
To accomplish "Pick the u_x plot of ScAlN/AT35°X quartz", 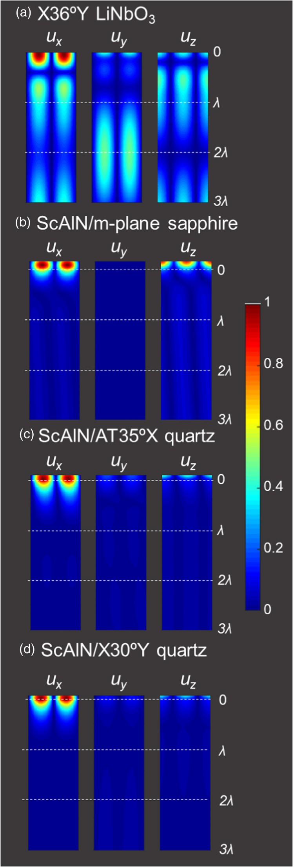I will point(55,553).
